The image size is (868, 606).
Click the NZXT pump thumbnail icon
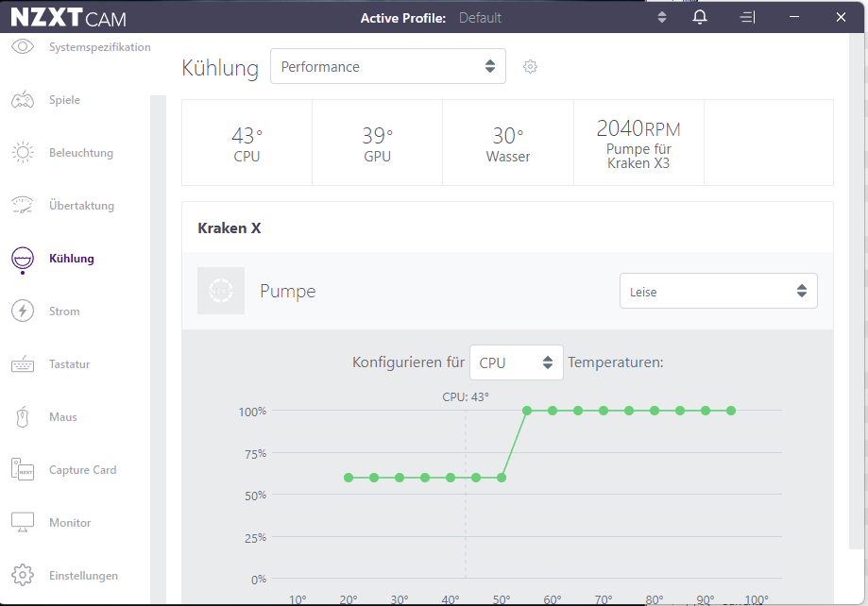(x=221, y=291)
